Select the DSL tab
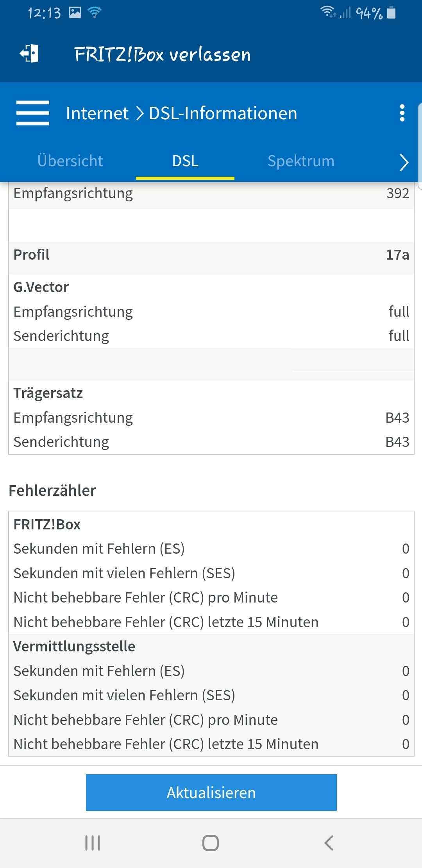The image size is (422, 868). click(x=185, y=161)
